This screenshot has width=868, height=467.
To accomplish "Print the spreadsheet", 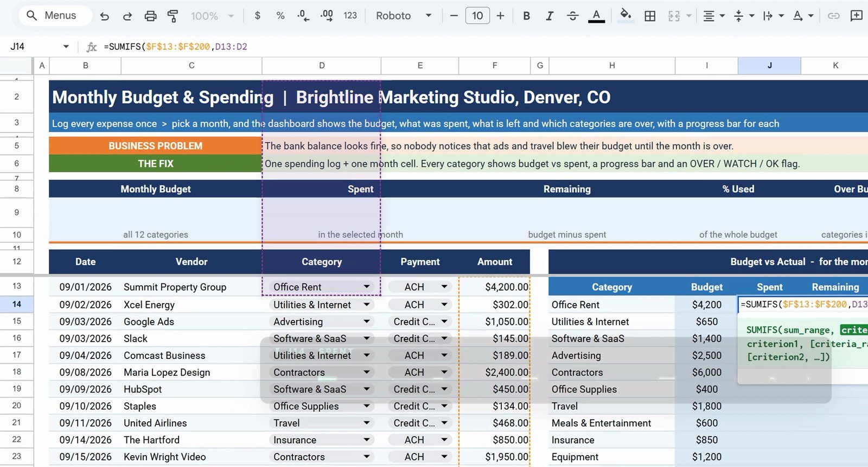I will point(150,16).
